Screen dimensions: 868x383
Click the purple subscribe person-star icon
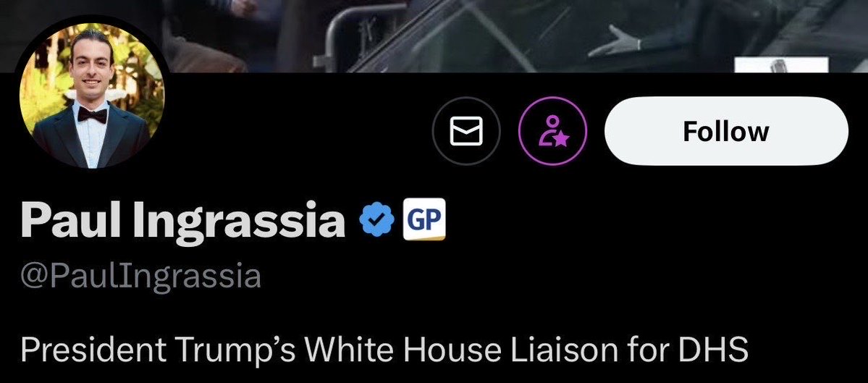point(552,131)
